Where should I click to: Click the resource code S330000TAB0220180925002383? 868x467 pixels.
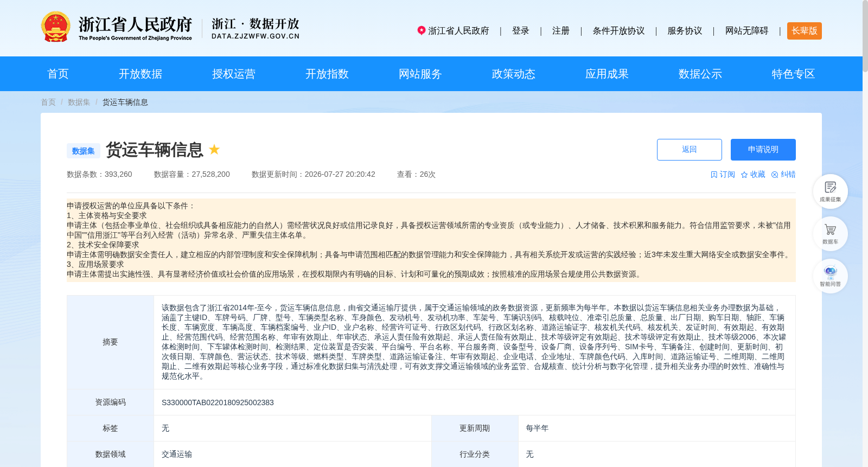tap(218, 402)
